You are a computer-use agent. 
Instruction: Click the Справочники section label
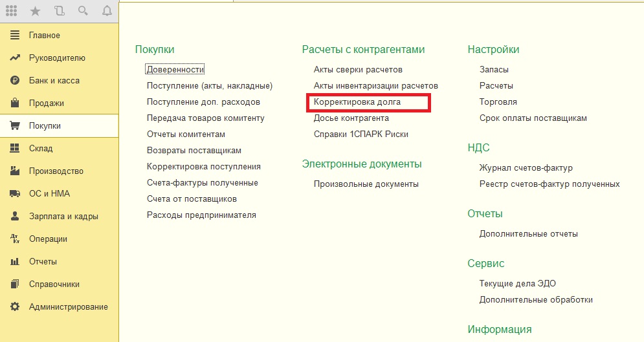click(54, 284)
